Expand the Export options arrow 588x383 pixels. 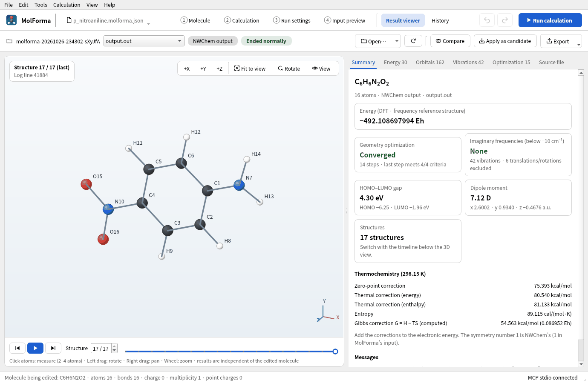click(x=579, y=44)
